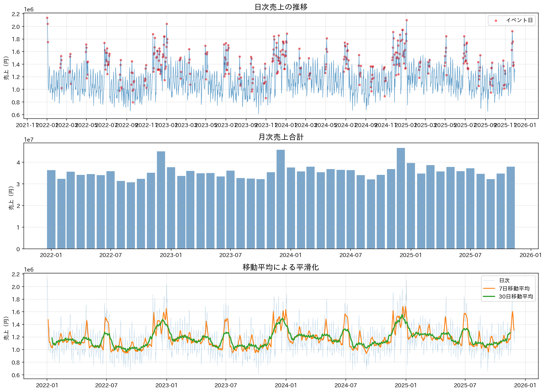Click 2024-01 tick label under monthly chart
This screenshot has height=392, width=546.
point(291,255)
